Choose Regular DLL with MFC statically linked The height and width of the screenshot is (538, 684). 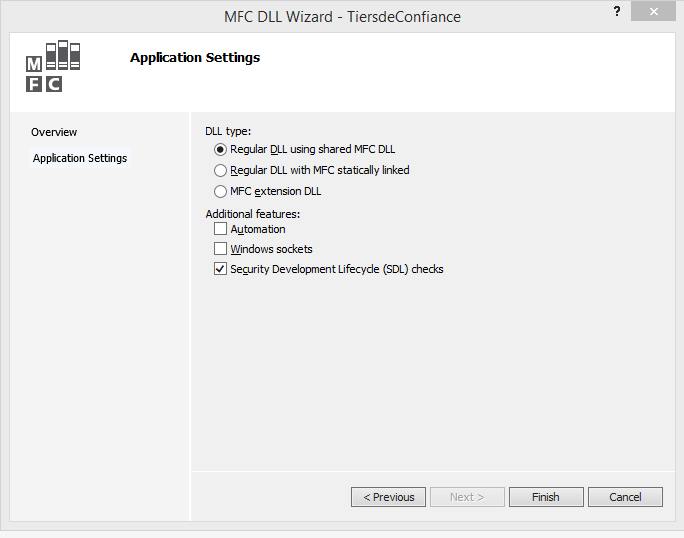coord(221,170)
